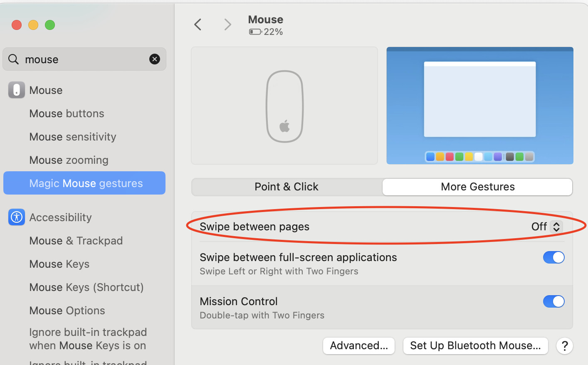Switch to the Point & Click tab
The image size is (588, 365).
(x=287, y=187)
